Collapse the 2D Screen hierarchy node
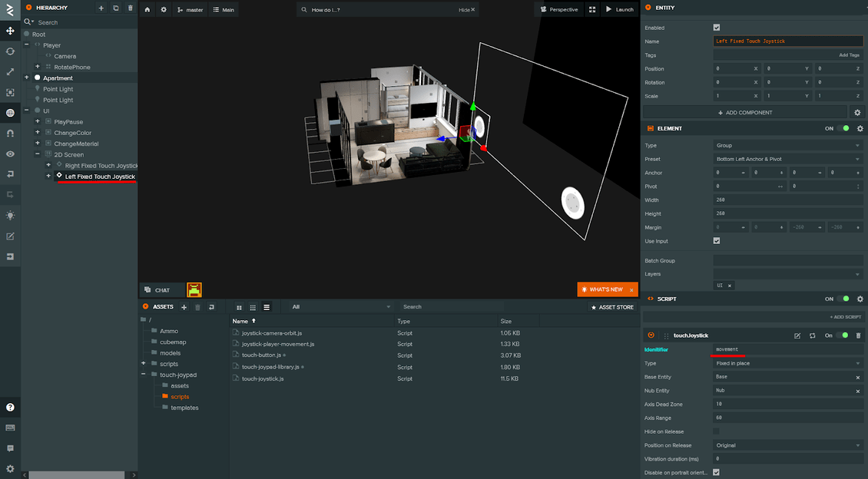Screen dimensions: 868x479 coord(36,154)
